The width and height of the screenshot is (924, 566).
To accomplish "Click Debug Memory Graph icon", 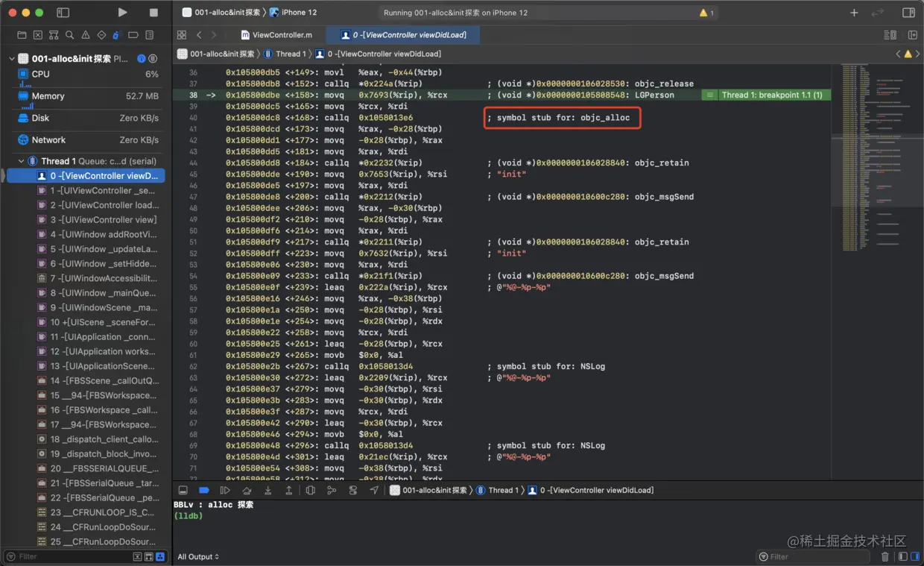I will pyautogui.click(x=332, y=490).
